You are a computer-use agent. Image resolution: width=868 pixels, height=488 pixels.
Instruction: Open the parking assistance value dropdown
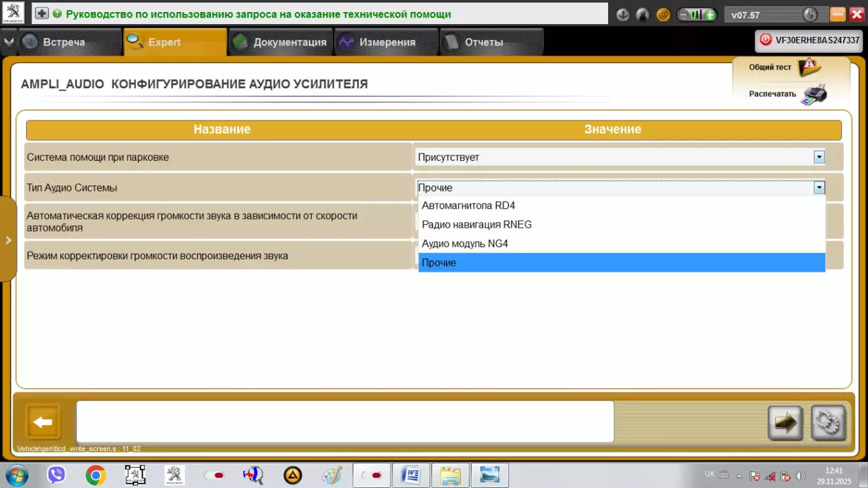pyautogui.click(x=818, y=157)
